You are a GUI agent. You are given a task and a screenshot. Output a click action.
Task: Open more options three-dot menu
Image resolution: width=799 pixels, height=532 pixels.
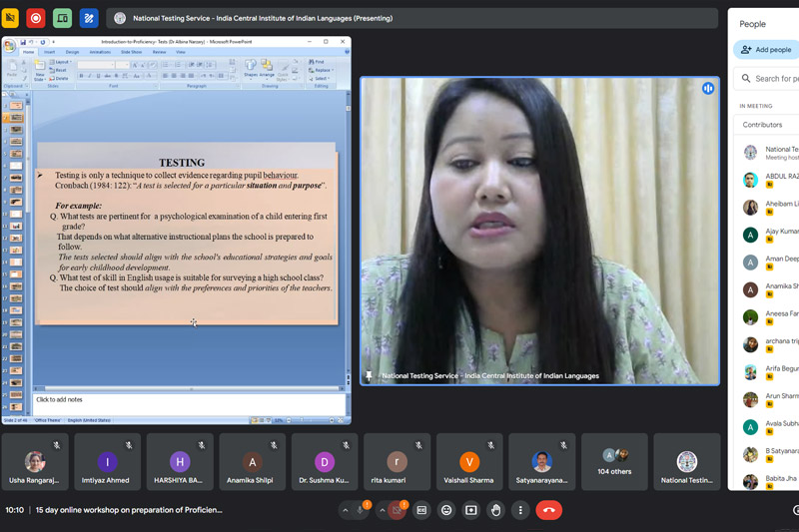tap(520, 510)
